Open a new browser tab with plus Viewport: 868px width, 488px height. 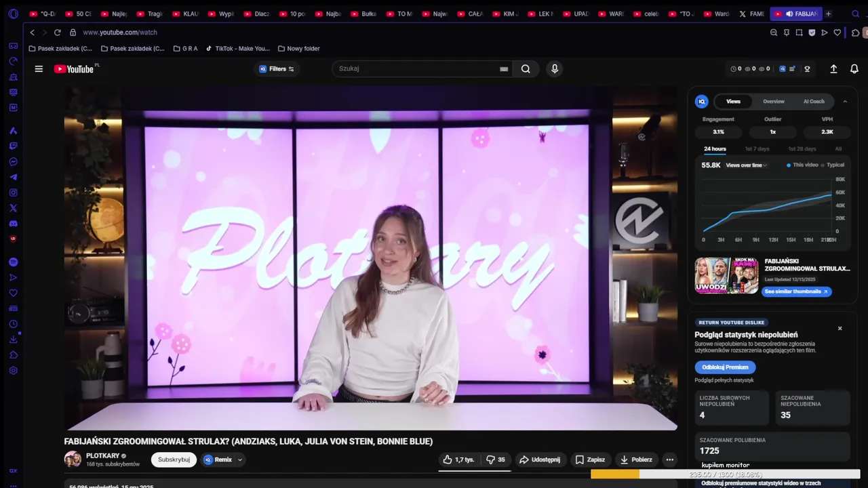[x=828, y=14]
